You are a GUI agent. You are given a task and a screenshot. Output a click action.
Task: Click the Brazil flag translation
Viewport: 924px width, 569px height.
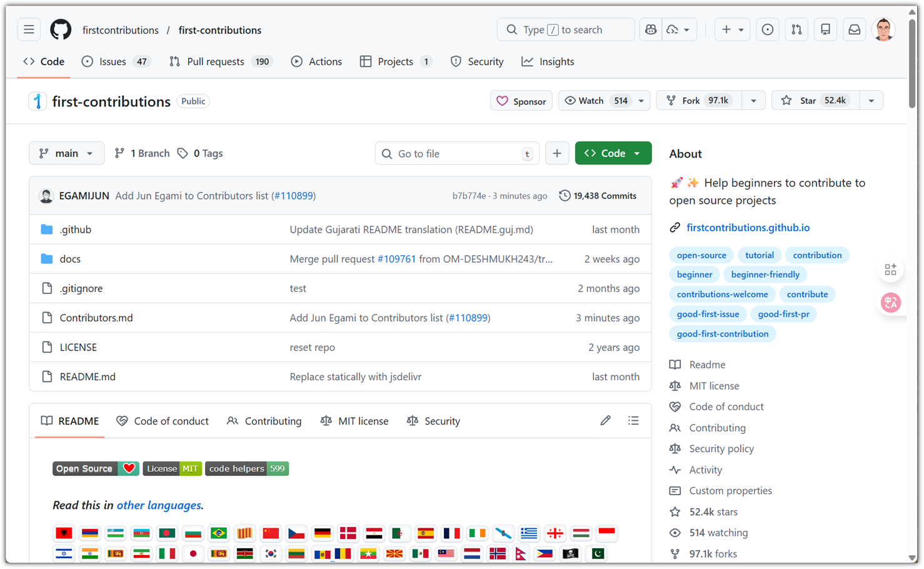(x=219, y=533)
